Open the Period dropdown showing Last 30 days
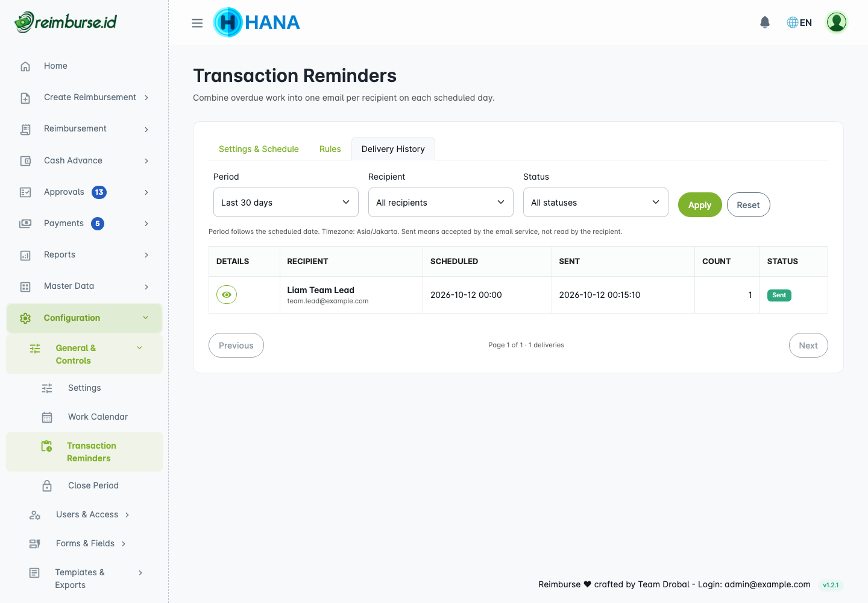The height and width of the screenshot is (603, 868). coord(286,203)
